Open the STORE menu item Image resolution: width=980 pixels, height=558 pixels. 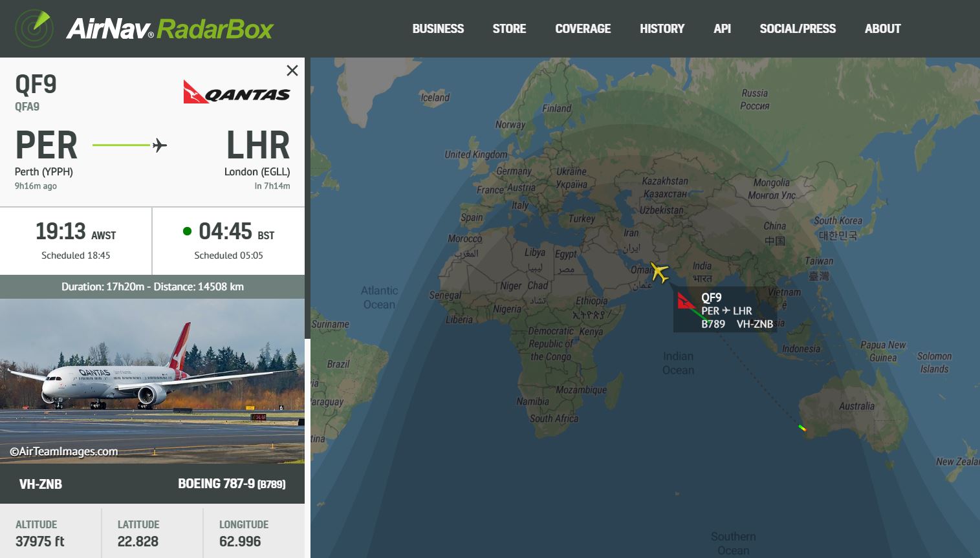[509, 28]
